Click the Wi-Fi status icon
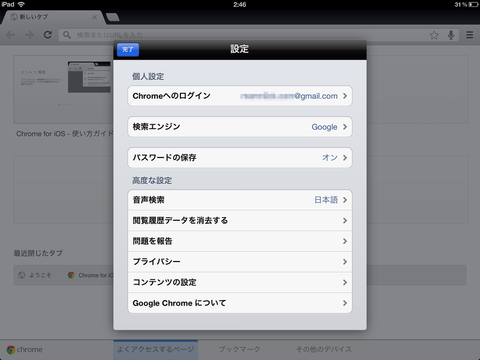Viewport: 480px width, 360px height. pyautogui.click(x=21, y=4)
